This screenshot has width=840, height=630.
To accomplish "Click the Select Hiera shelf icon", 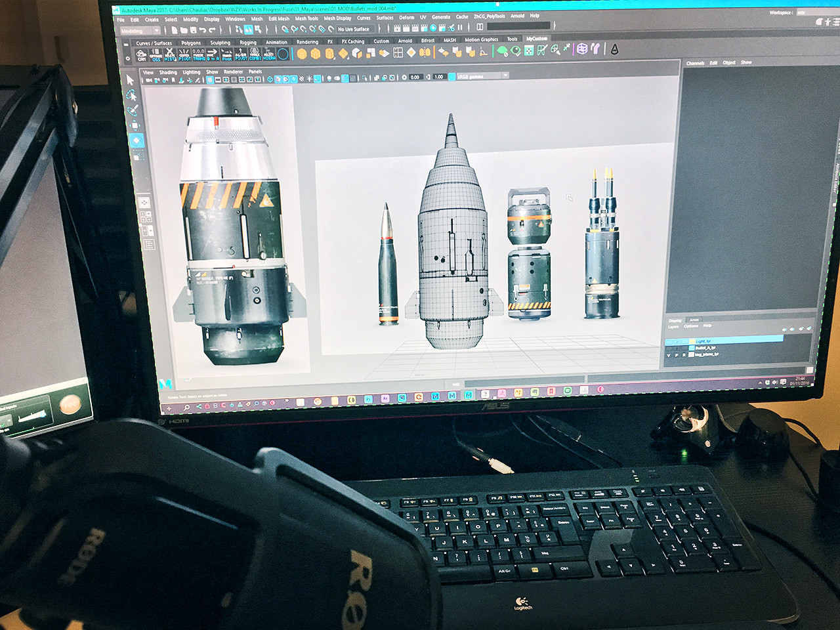I will click(269, 54).
